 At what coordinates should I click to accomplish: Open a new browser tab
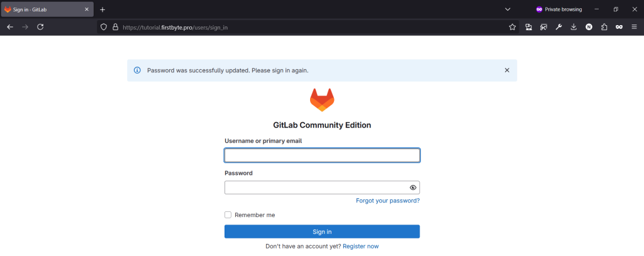pos(103,9)
